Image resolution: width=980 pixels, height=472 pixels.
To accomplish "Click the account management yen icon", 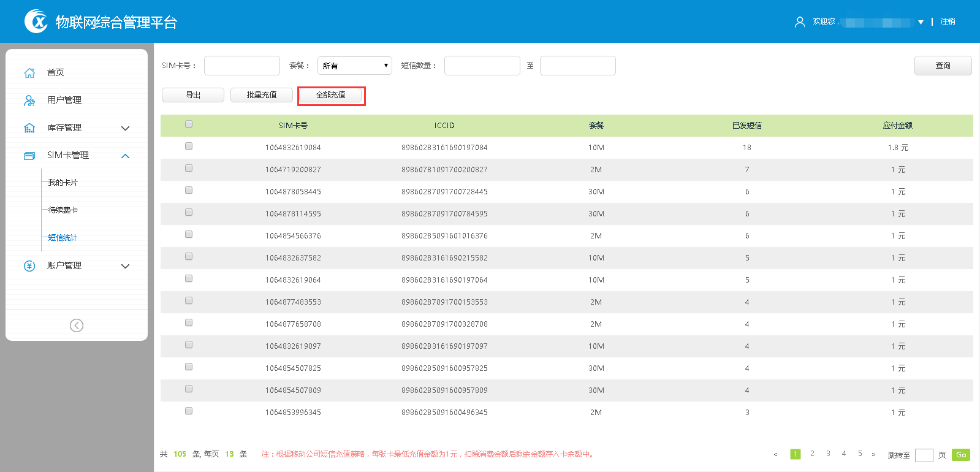I will tap(29, 266).
